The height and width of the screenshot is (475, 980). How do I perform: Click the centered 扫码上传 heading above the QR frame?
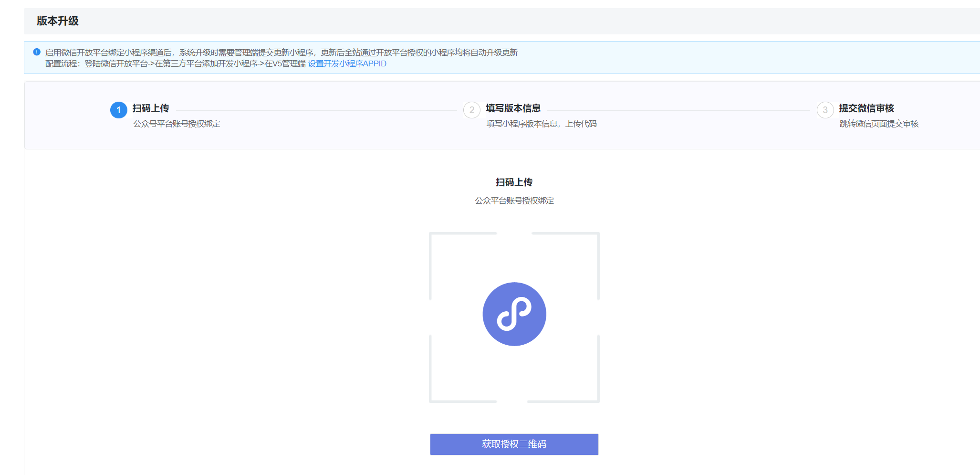[514, 182]
